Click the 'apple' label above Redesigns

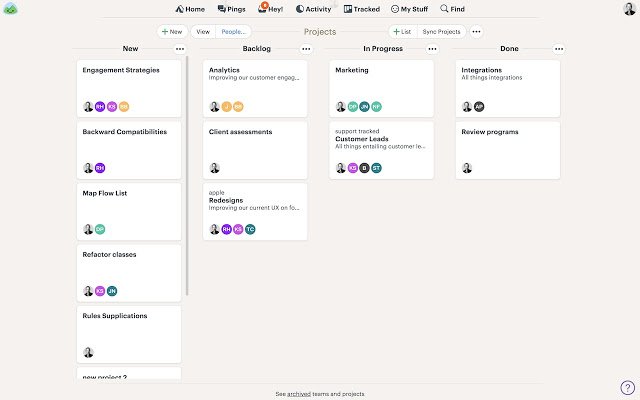click(217, 193)
